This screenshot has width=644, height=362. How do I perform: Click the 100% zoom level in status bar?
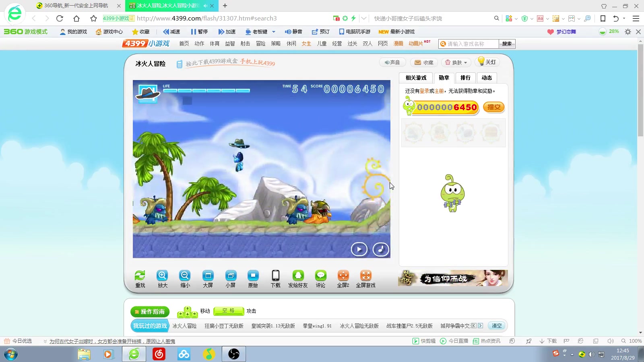coord(632,341)
